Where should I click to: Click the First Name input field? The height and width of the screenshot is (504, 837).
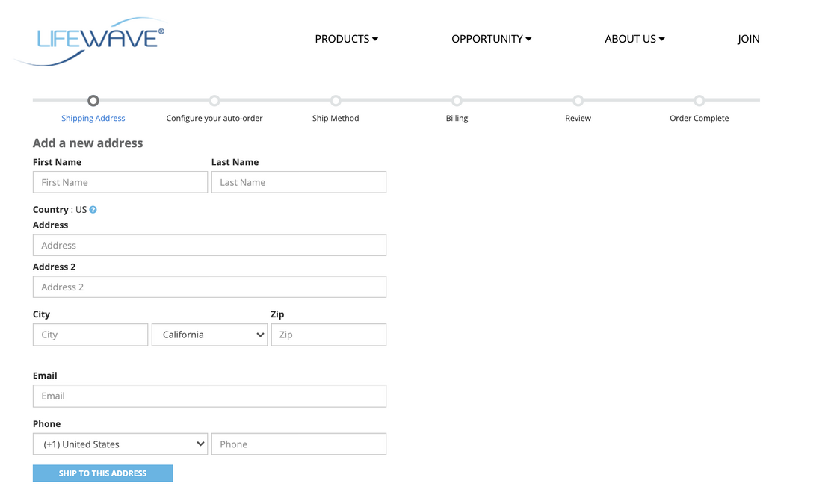(x=120, y=182)
